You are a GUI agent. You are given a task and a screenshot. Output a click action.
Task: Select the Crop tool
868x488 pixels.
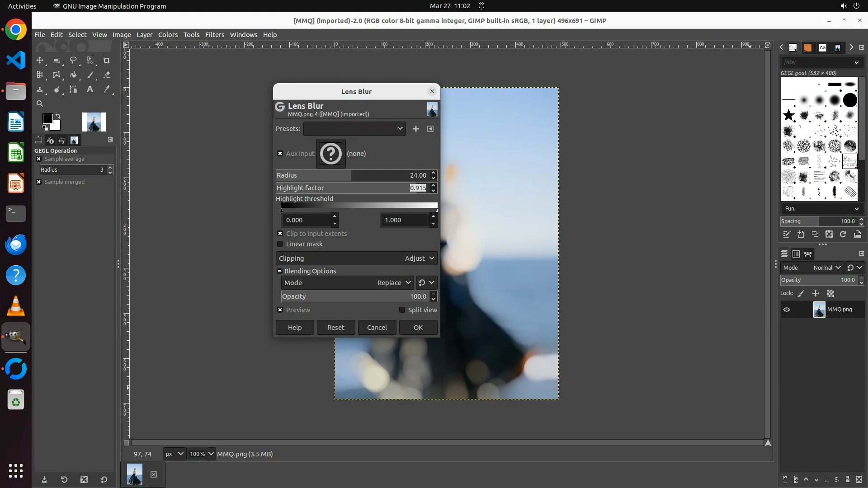(x=107, y=60)
